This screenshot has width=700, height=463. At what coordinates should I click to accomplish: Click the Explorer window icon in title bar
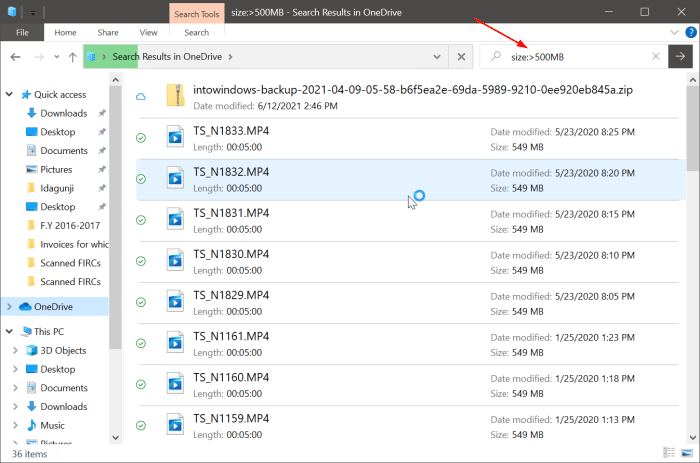coord(12,12)
